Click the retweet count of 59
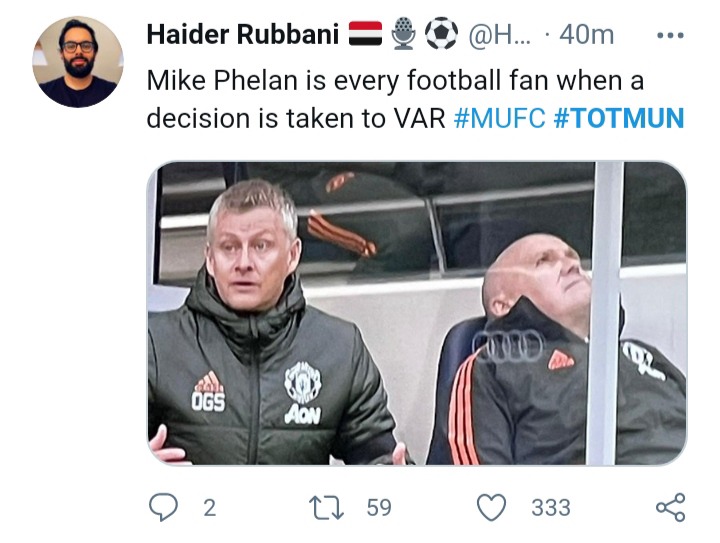 379,508
